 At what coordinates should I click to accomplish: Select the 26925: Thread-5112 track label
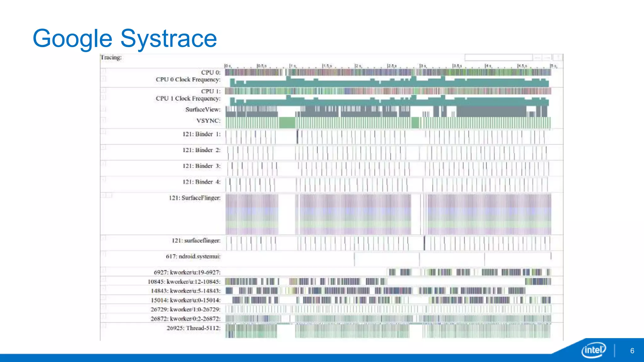pos(193,328)
